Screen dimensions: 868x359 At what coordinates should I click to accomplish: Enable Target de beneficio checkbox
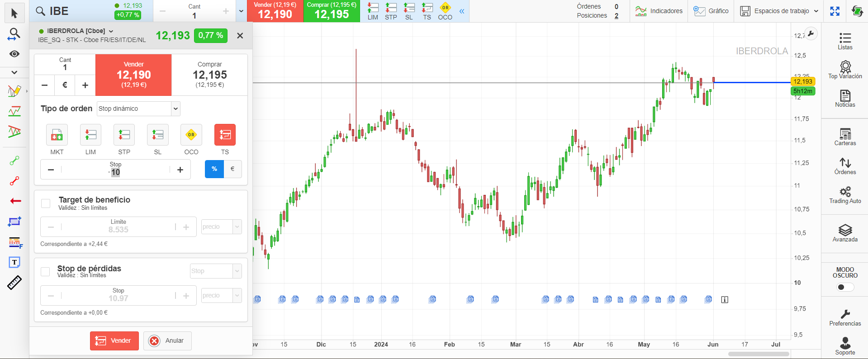pos(46,203)
